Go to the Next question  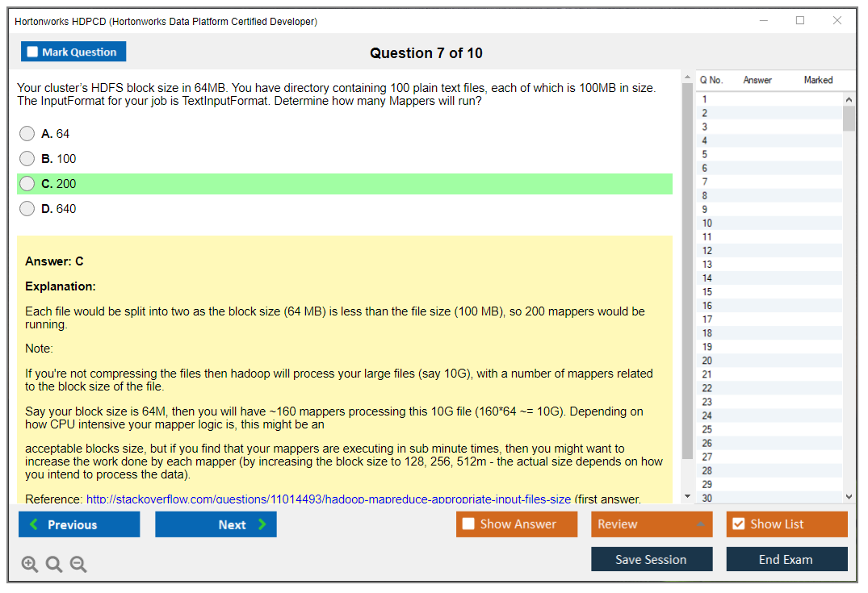(216, 524)
